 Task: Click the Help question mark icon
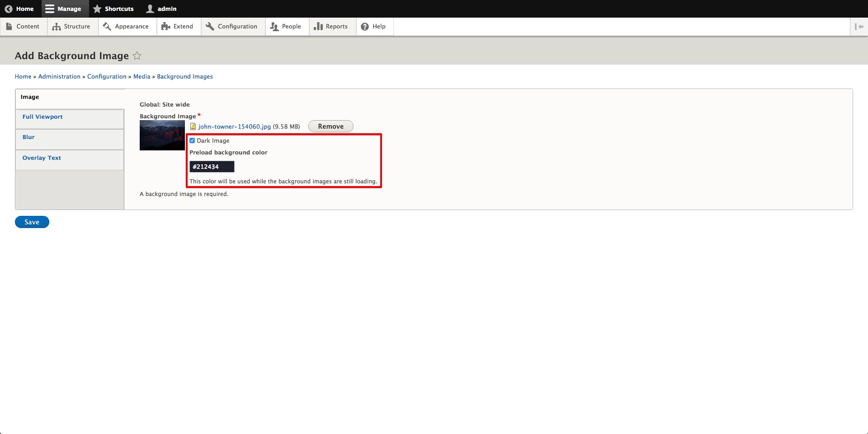[365, 27]
